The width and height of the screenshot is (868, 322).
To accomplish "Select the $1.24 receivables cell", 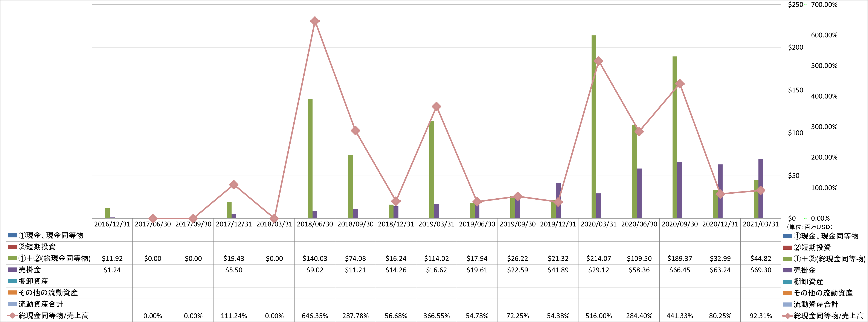I will pos(112,270).
